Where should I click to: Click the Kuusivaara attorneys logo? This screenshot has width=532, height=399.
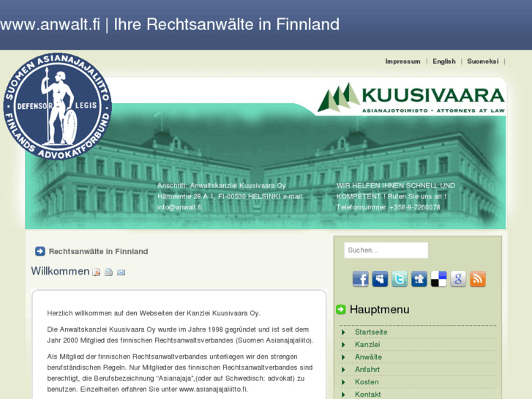click(x=411, y=98)
